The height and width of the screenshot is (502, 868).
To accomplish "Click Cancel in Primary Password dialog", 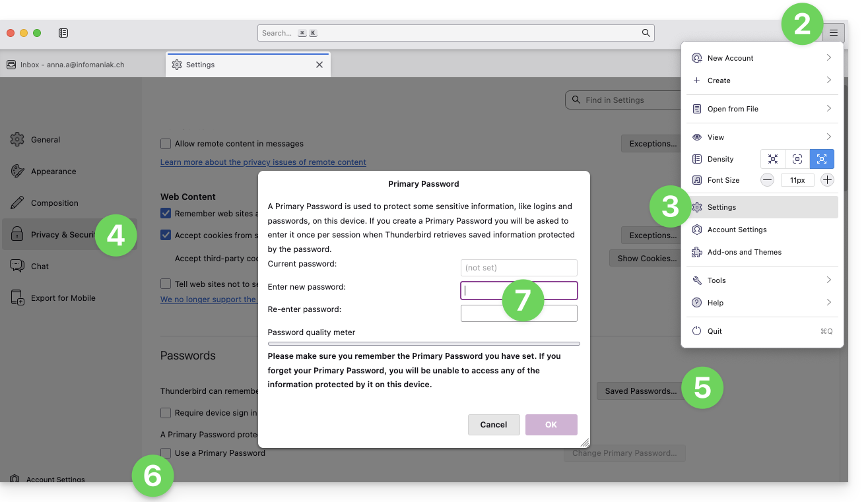I will (x=493, y=425).
